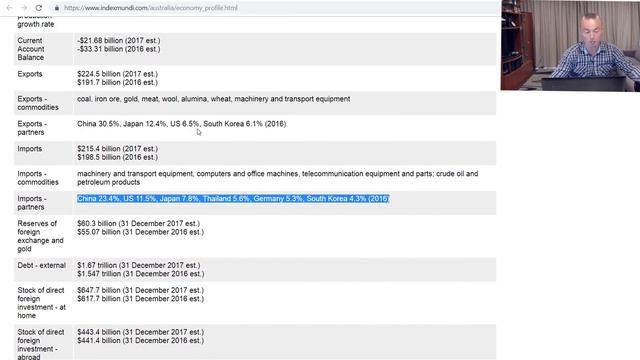640x360 pixels.
Task: Click '-$33.31 billion (2016 est.)' value
Action: click(x=118, y=49)
